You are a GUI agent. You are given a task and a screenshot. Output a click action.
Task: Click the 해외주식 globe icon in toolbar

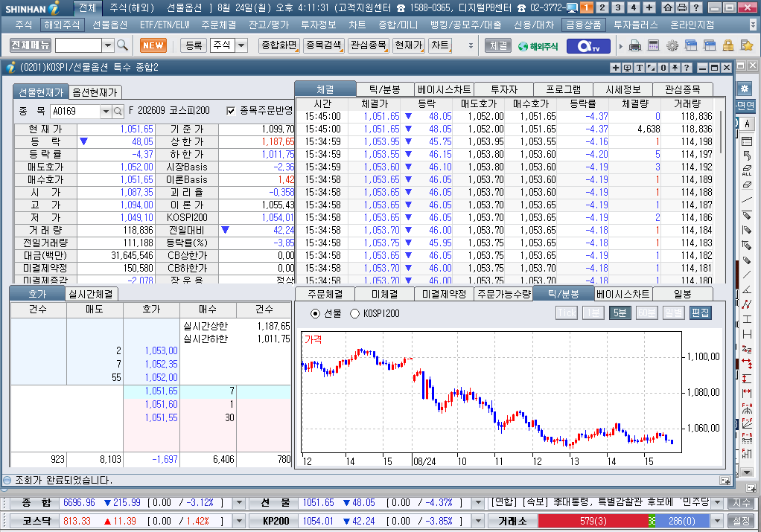538,46
